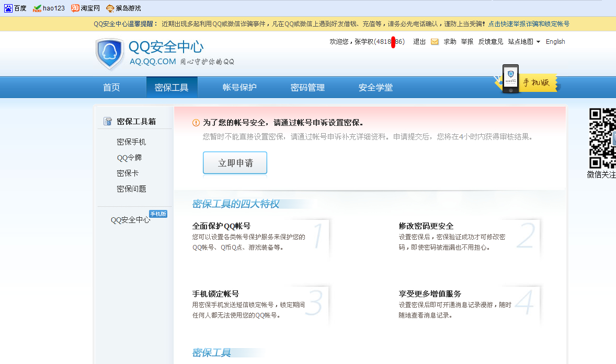The width and height of the screenshot is (616, 364).
Task: Open QQ安全中心 mobile link in sidebar
Action: pos(130,220)
